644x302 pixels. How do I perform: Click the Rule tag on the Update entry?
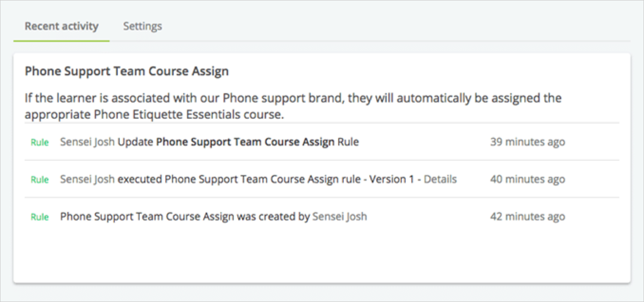[40, 142]
